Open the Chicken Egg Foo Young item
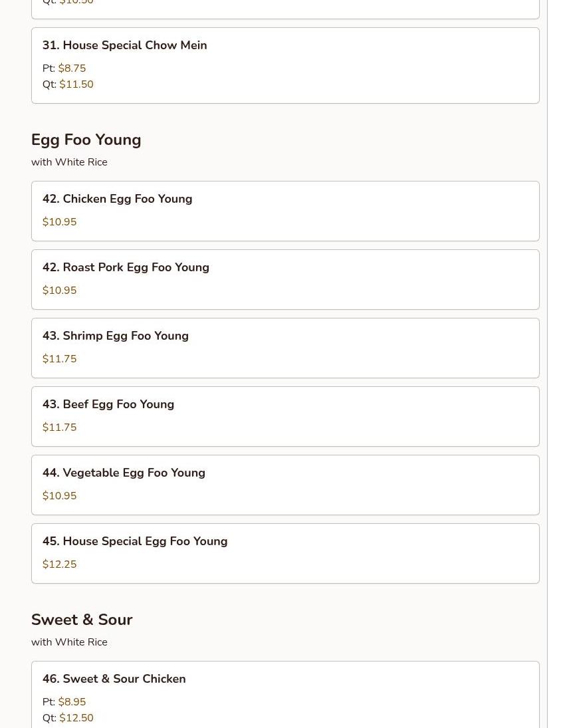The image size is (561, 728). (x=117, y=199)
